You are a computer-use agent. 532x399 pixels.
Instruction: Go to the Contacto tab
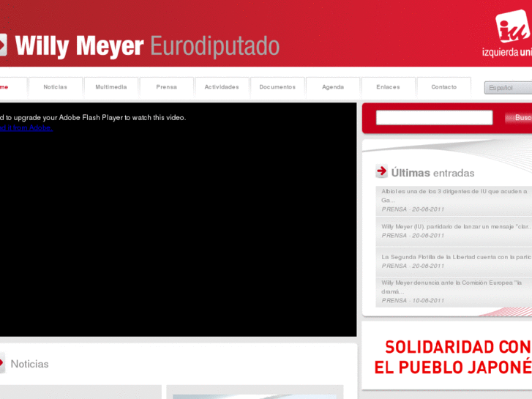click(443, 87)
